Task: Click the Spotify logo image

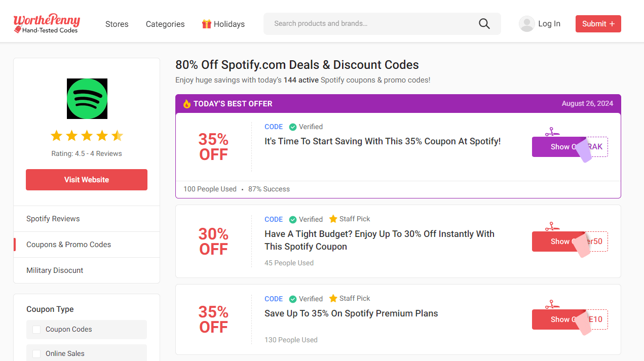Action: [x=87, y=99]
